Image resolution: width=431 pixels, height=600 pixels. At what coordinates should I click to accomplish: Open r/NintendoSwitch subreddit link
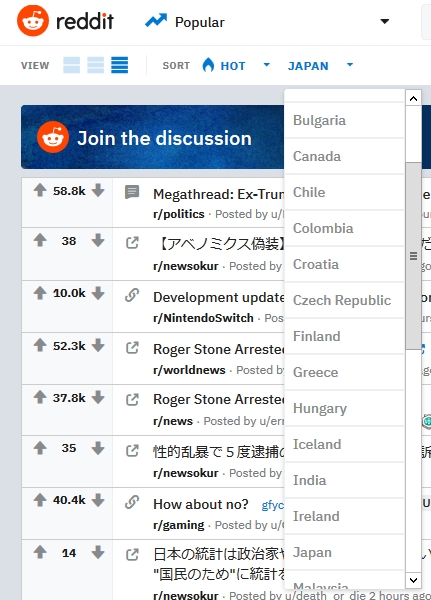[203, 318]
